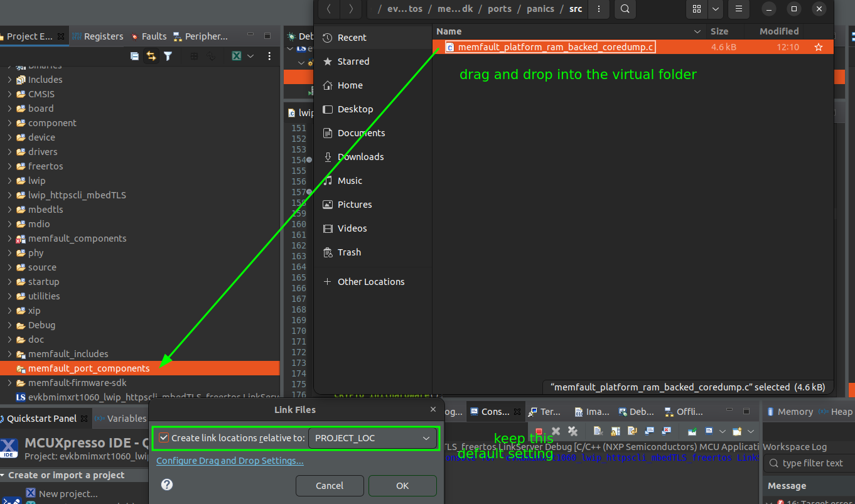
Task: Click the Excel export icon in Project Explorer
Action: (237, 56)
